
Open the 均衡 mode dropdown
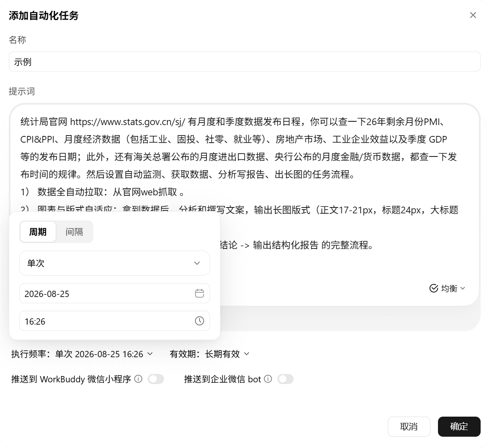click(448, 288)
